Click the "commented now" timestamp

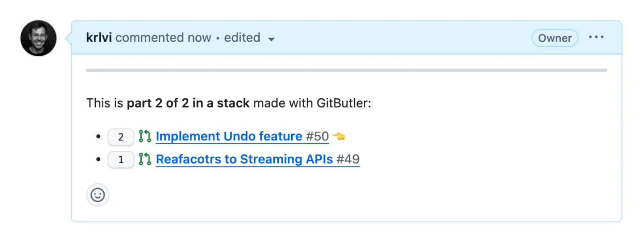click(x=163, y=37)
